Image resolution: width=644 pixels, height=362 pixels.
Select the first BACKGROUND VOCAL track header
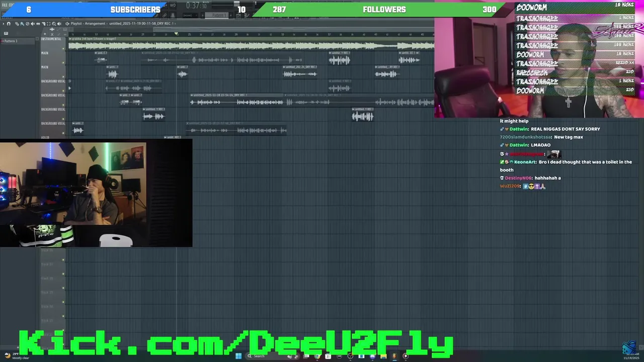tap(53, 85)
